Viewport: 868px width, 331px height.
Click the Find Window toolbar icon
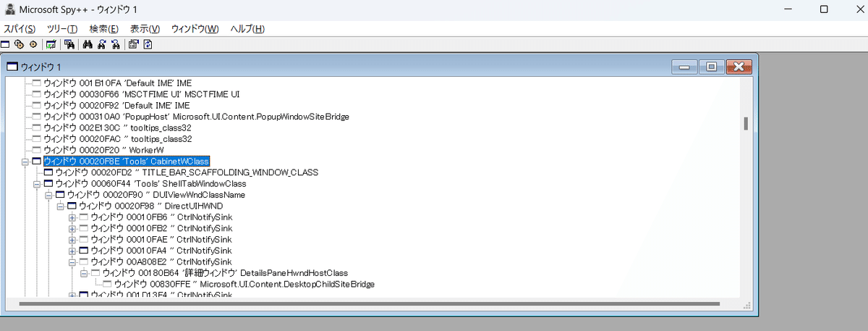(x=69, y=44)
